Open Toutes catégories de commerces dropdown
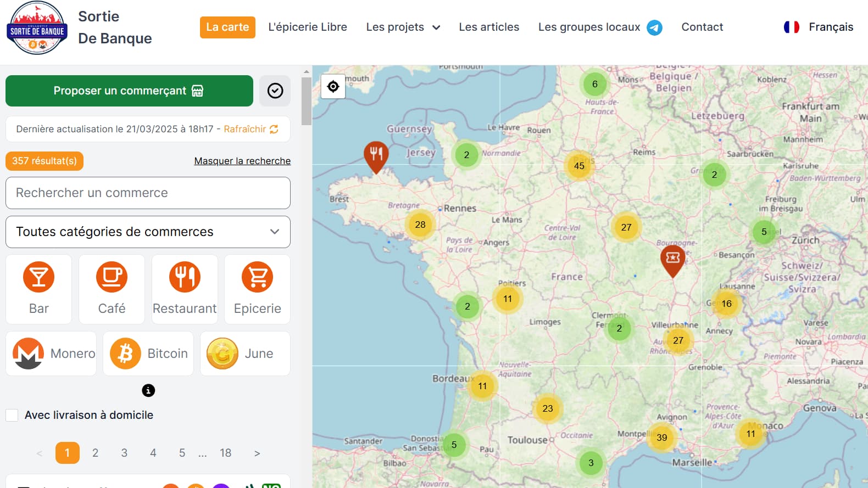 coord(148,232)
